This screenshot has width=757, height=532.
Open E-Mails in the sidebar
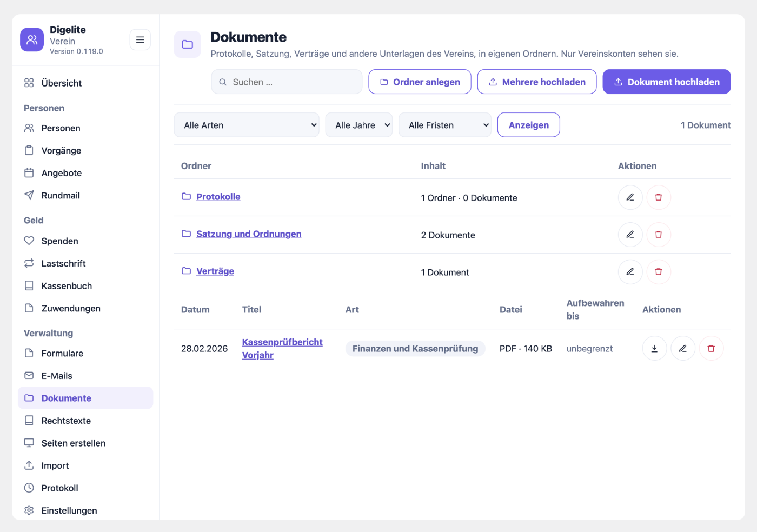coord(85,376)
